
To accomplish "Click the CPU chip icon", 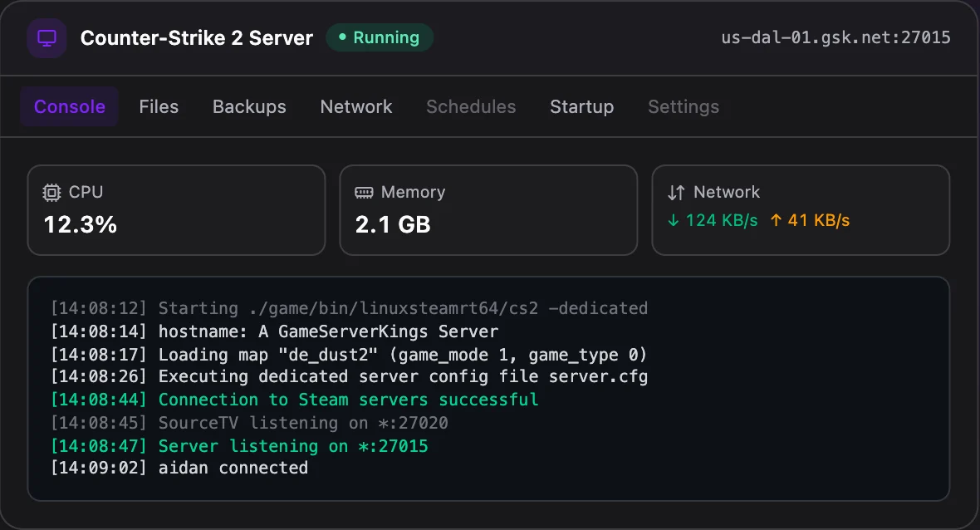I will 51,193.
